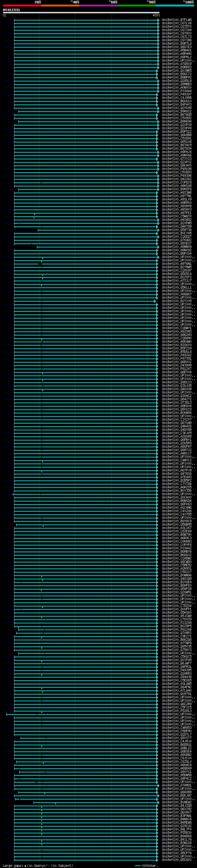Select the UniRef100_Q862H3 label
The height and width of the screenshot is (868, 197).
(177, 335)
